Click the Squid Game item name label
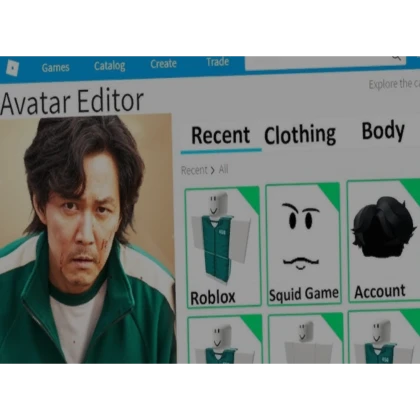 coord(304,294)
